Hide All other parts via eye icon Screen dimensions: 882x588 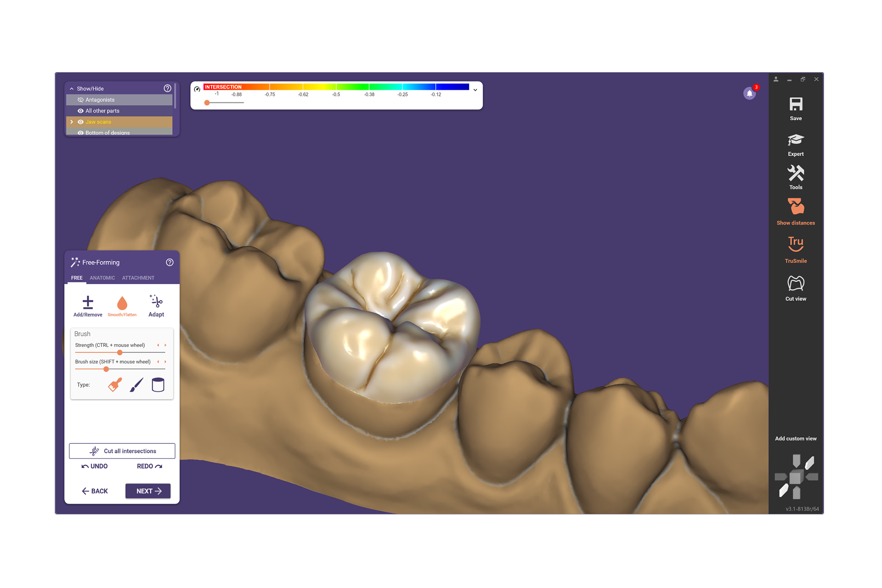(x=80, y=111)
